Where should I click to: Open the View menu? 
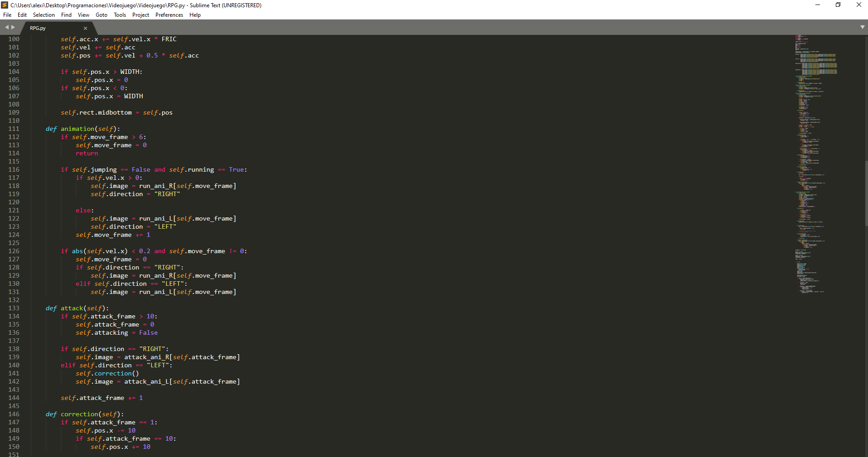(83, 15)
